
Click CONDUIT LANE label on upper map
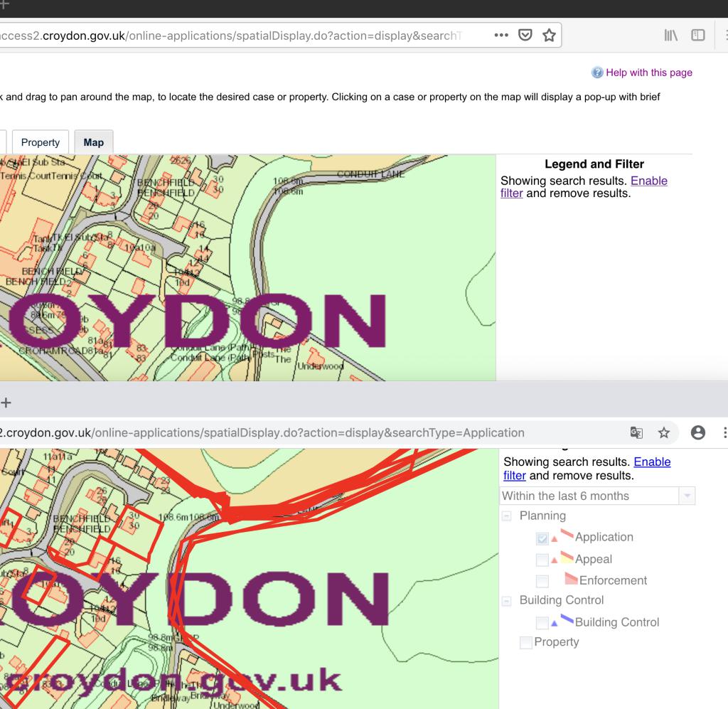pos(370,174)
